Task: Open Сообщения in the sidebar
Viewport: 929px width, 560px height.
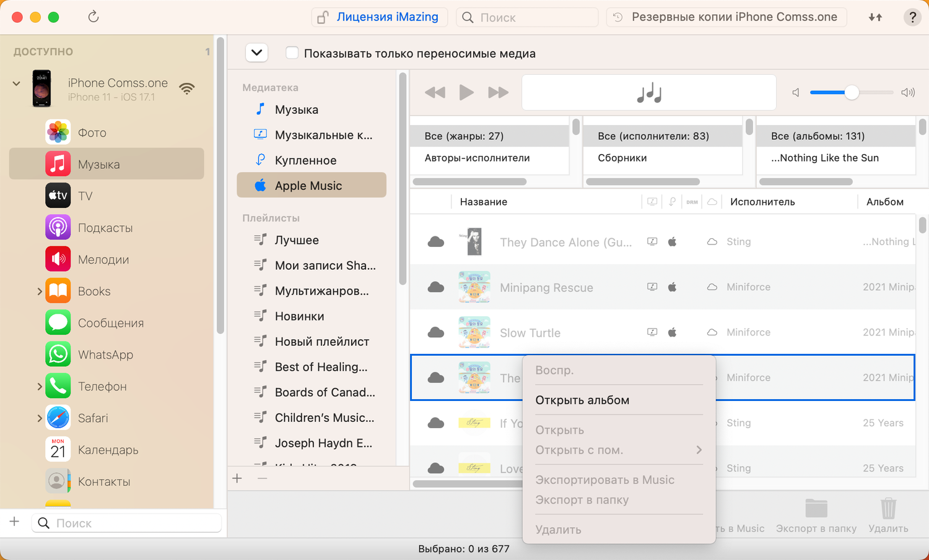Action: tap(107, 323)
